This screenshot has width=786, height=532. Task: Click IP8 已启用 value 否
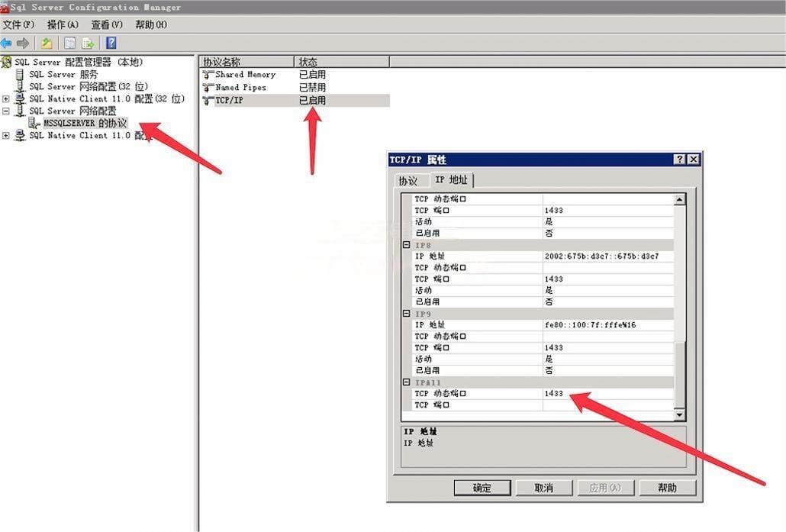549,301
